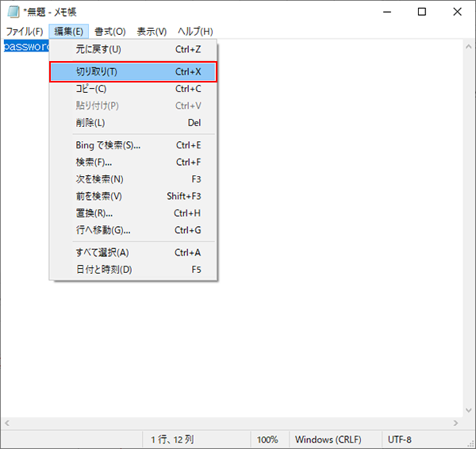
Task: Close the open 編集(E) menu
Action: pyautogui.click(x=68, y=32)
